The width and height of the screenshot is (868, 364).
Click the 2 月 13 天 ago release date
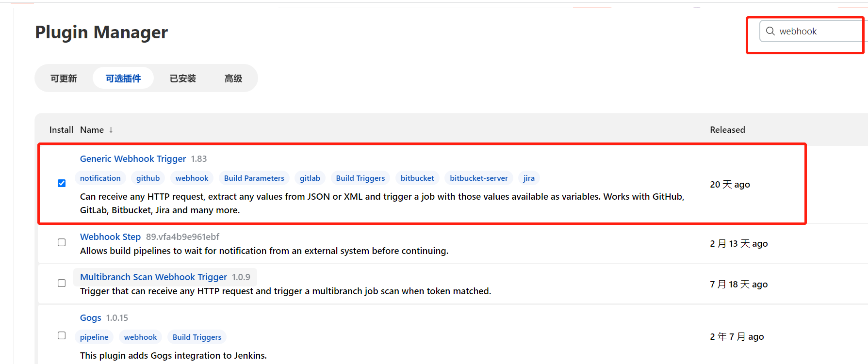click(x=739, y=244)
